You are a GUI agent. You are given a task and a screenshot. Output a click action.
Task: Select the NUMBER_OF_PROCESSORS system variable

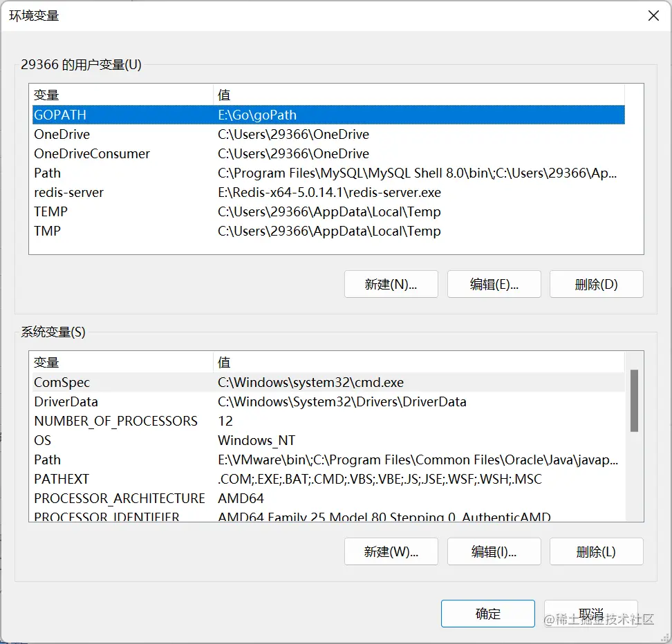328,421
